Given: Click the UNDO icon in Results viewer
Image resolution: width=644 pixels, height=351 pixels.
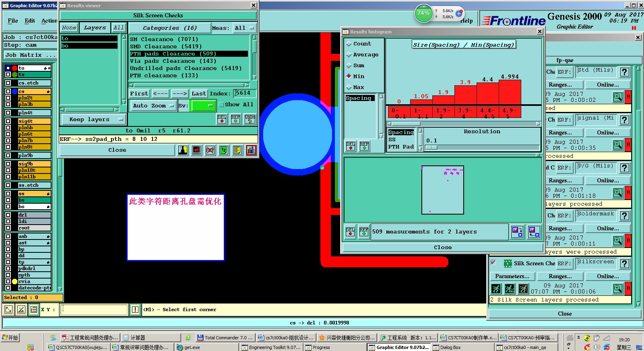Looking at the screenshot, I should tap(250, 119).
